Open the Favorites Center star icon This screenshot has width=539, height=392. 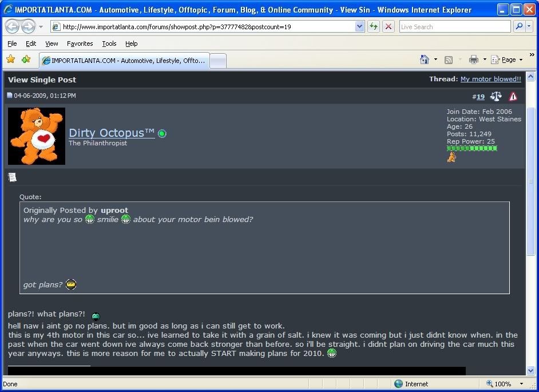[x=10, y=60]
